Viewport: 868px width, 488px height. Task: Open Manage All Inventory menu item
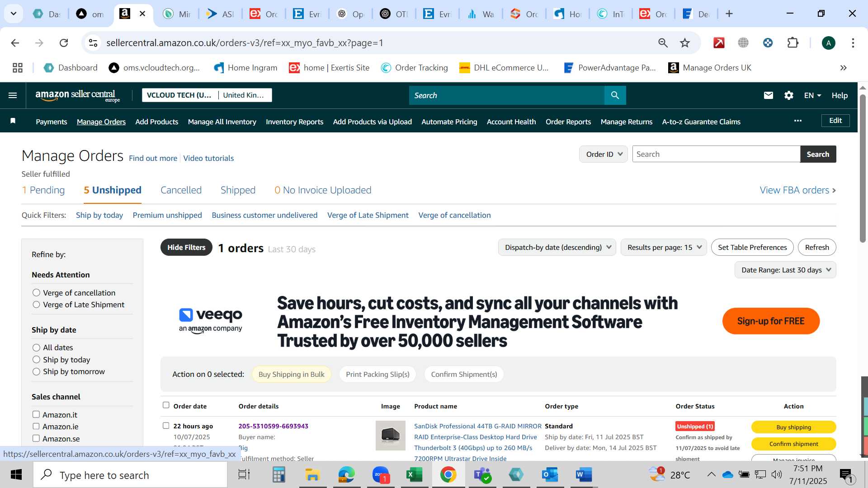coord(222,122)
